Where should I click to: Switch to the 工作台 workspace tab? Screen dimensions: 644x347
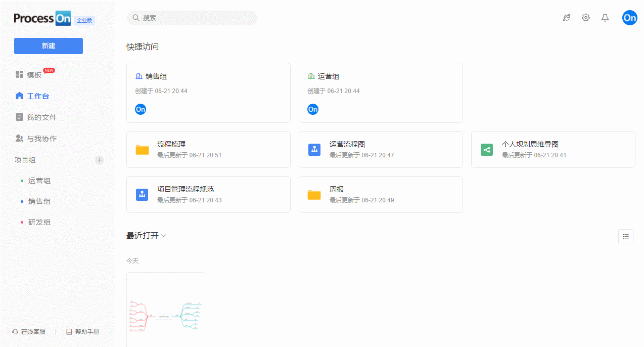click(38, 96)
